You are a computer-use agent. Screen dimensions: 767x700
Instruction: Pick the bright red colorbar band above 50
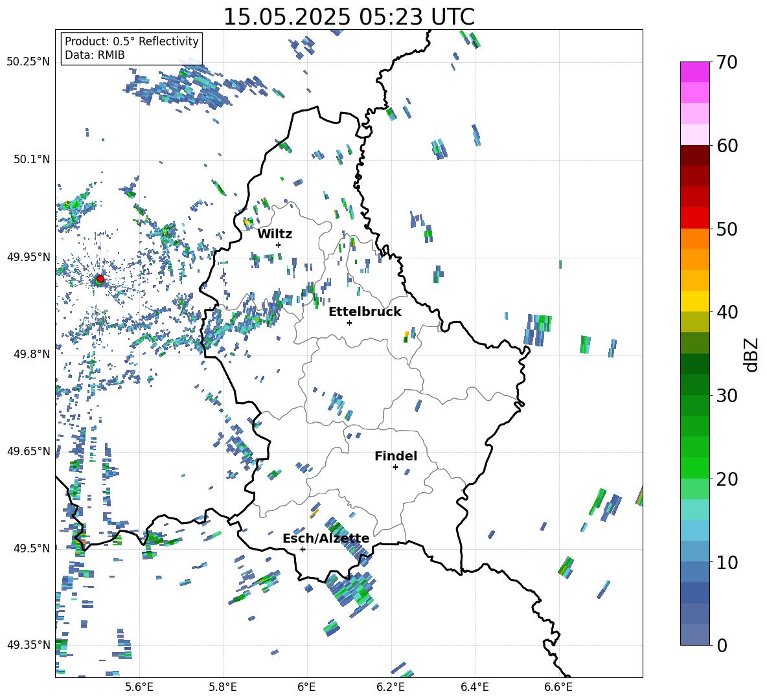tap(694, 218)
